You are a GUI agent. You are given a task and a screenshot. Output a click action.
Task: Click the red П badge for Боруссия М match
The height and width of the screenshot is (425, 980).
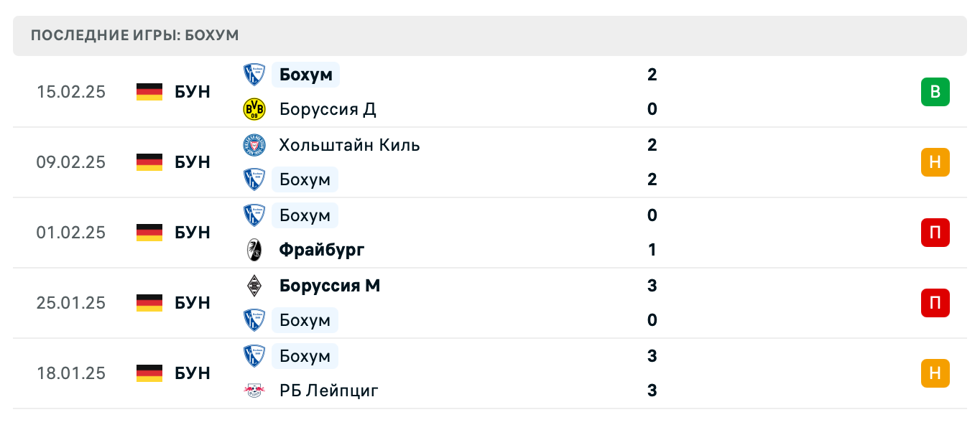(x=934, y=303)
